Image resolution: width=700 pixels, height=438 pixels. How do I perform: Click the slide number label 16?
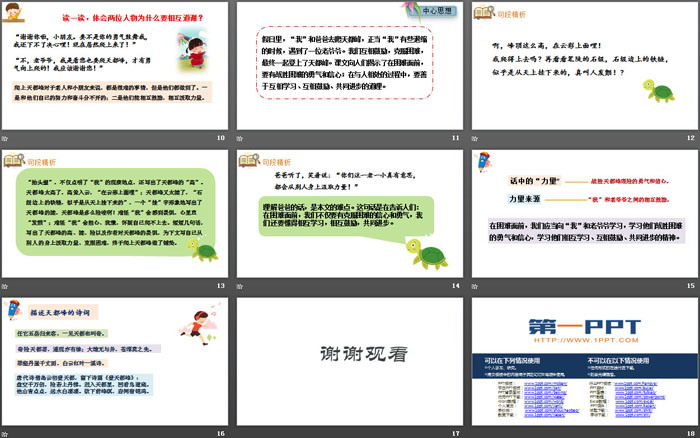pos(221,434)
